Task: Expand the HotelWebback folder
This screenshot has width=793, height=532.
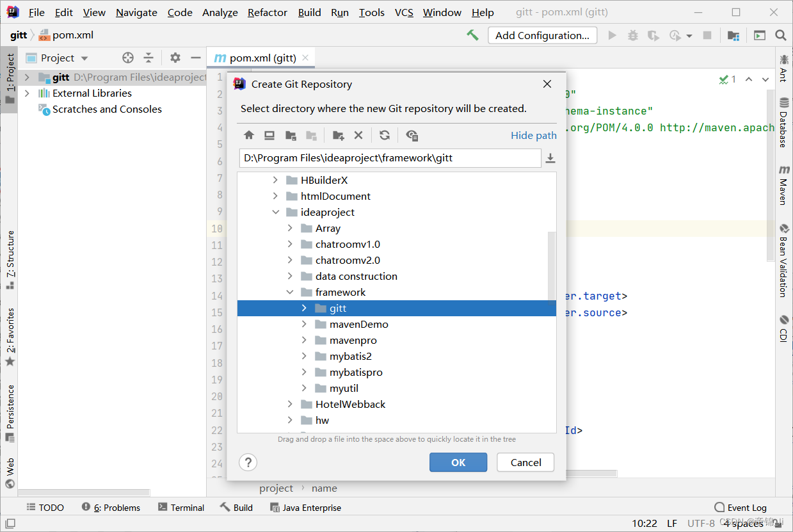Action: (291, 405)
